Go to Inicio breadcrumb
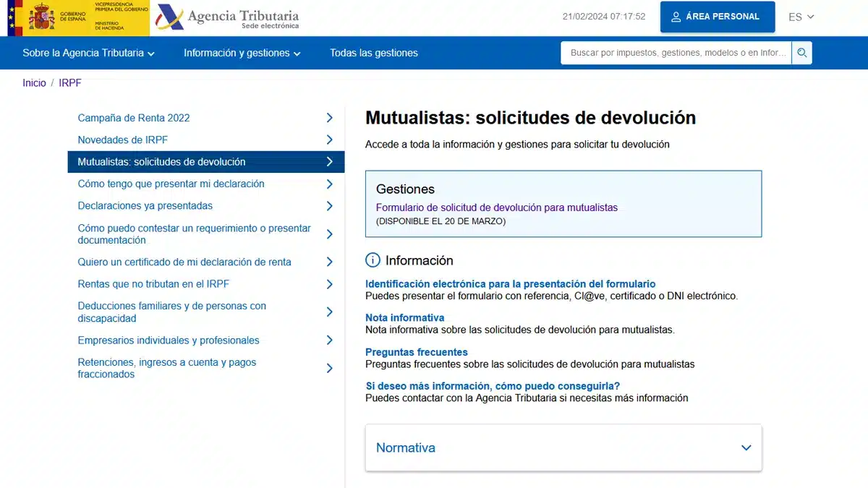The image size is (868, 488). (x=34, y=83)
